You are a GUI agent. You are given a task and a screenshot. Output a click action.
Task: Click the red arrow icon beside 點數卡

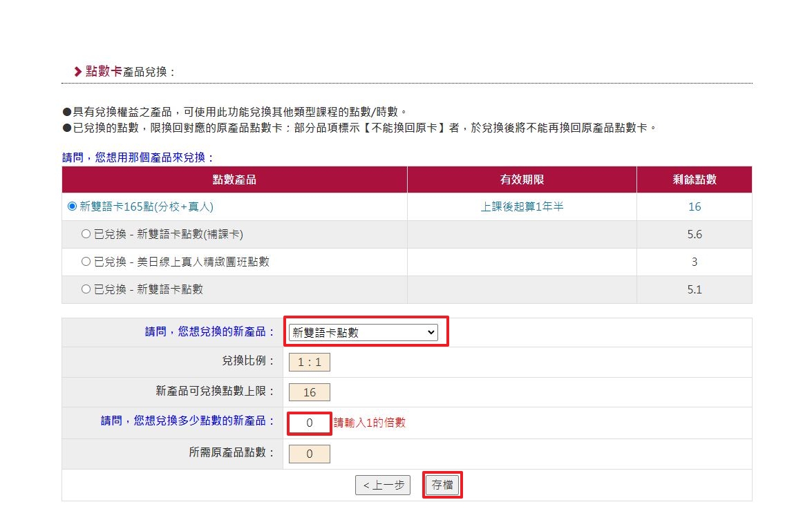77,71
